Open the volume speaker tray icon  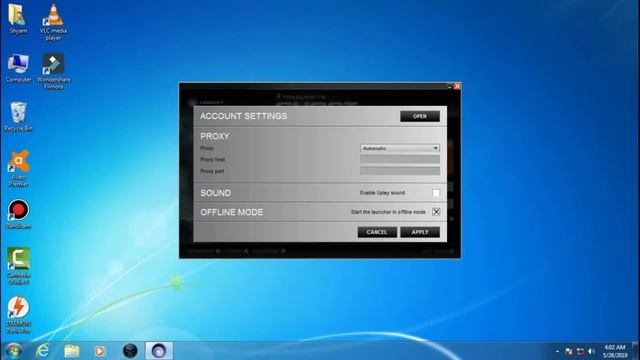click(x=591, y=351)
